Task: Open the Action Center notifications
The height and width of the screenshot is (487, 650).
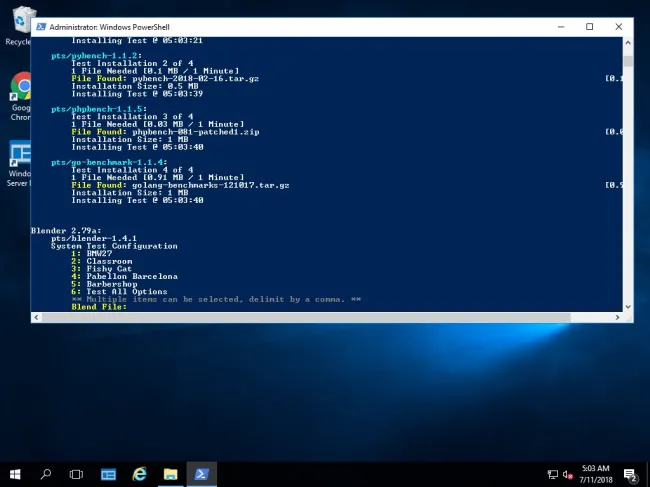Action: coord(631,474)
